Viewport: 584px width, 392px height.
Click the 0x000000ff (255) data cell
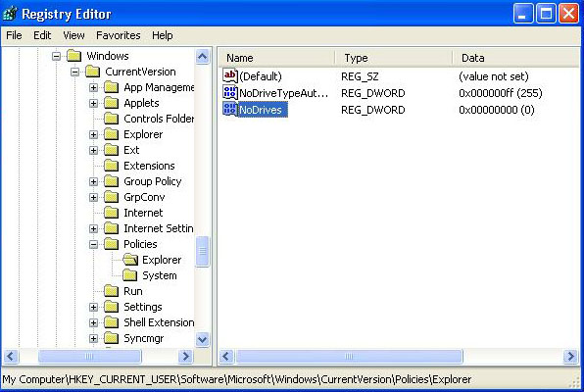coord(500,93)
